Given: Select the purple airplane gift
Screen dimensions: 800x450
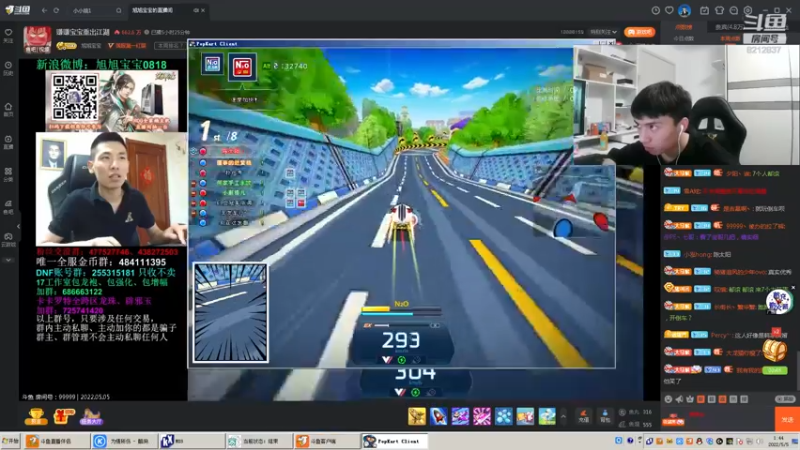Looking at the screenshot, I should (460, 416).
